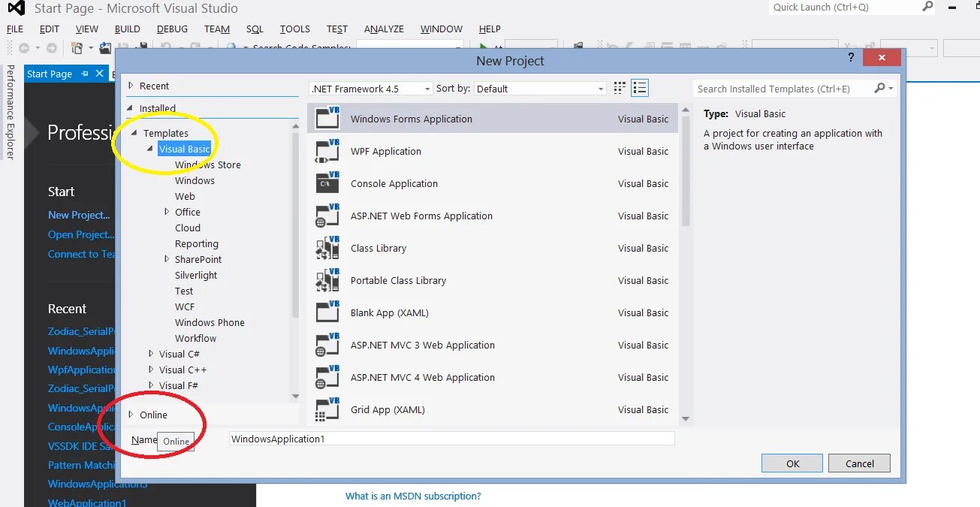Screen dimensions: 980x507
Task: Select the ASP.NET Web Forms Application icon
Action: (x=327, y=216)
